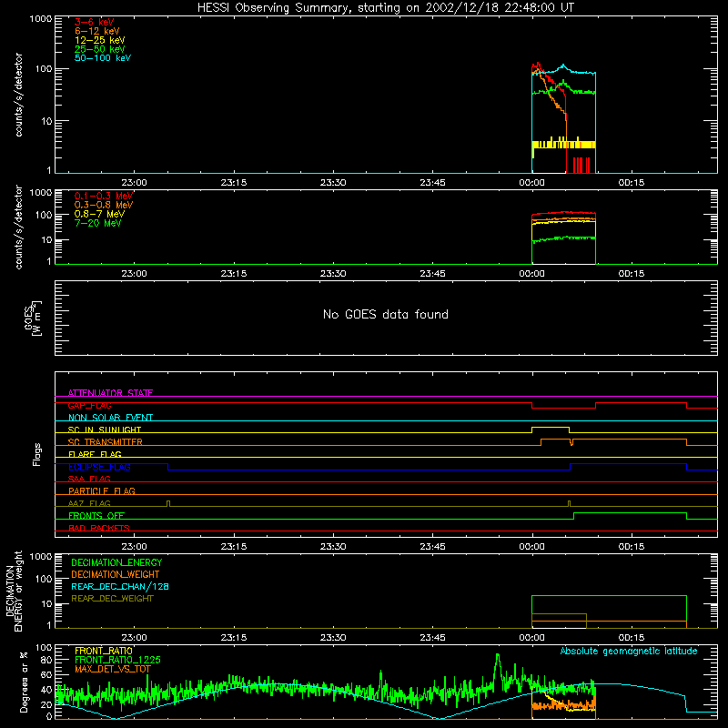The width and height of the screenshot is (728, 728).
Task: Click the '23:30' tick under the Flags panel
Action: point(333,547)
